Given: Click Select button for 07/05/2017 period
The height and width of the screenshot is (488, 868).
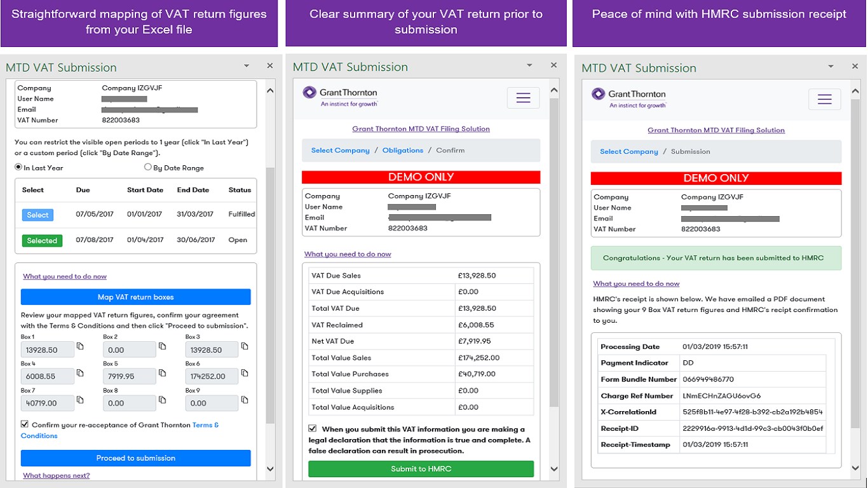Looking at the screenshot, I should point(37,215).
